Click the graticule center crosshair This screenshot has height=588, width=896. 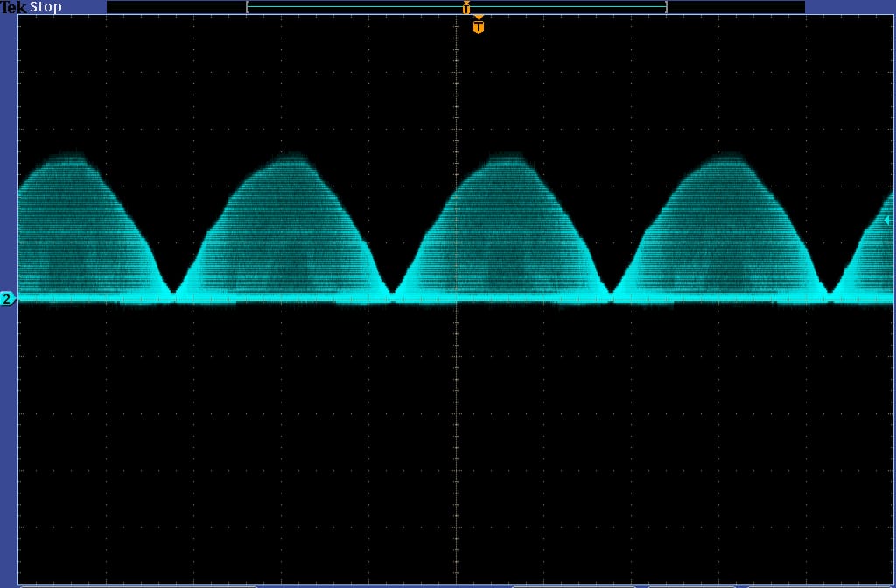click(x=456, y=299)
